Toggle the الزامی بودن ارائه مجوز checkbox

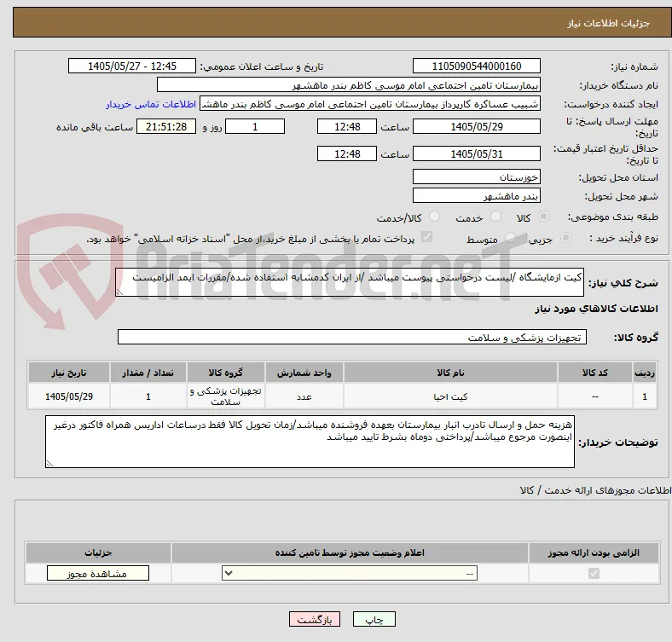tap(594, 574)
